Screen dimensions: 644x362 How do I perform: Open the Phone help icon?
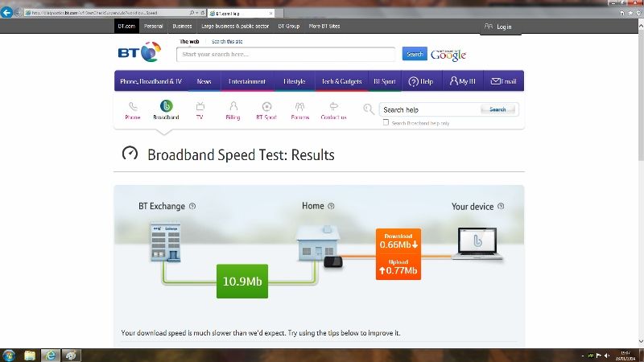pos(133,110)
